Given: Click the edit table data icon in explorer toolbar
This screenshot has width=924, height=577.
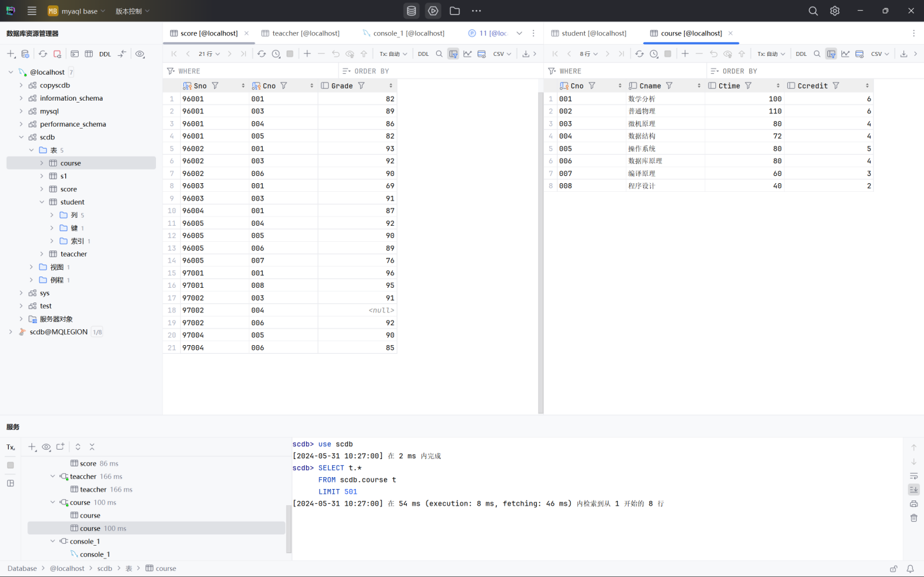Looking at the screenshot, I should 89,54.
